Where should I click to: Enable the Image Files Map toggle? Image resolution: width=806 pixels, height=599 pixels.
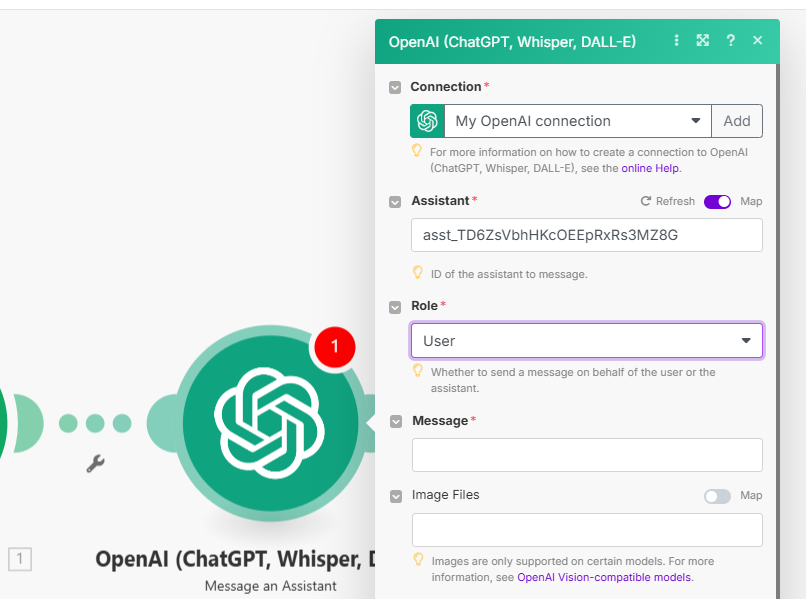click(718, 496)
